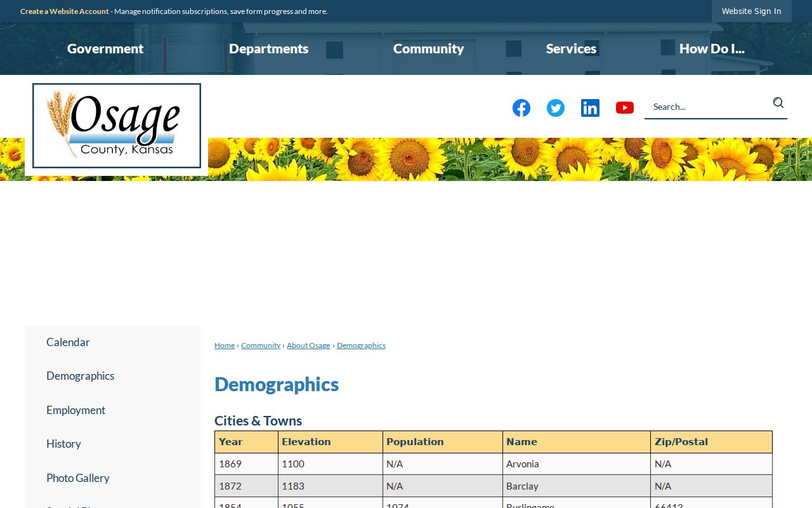Screen dimensions: 812x508
Task: Click the Demographics breadcrumb link
Action: tap(361, 345)
